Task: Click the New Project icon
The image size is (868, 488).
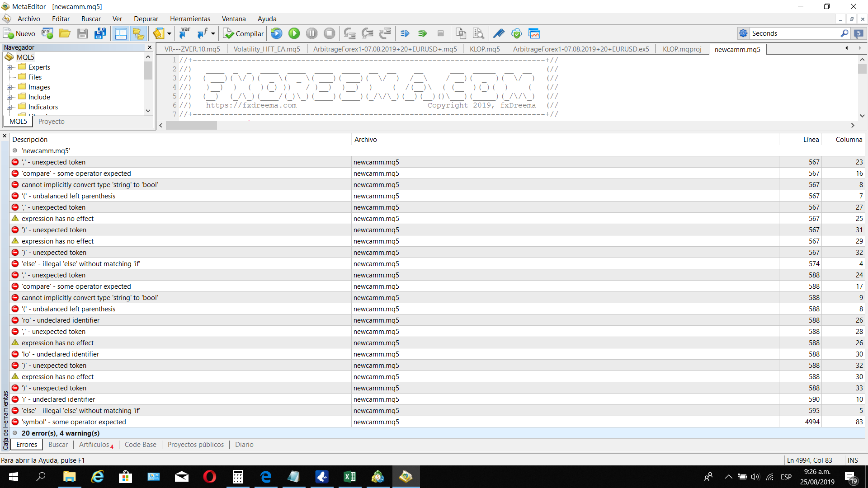Action: pos(47,33)
